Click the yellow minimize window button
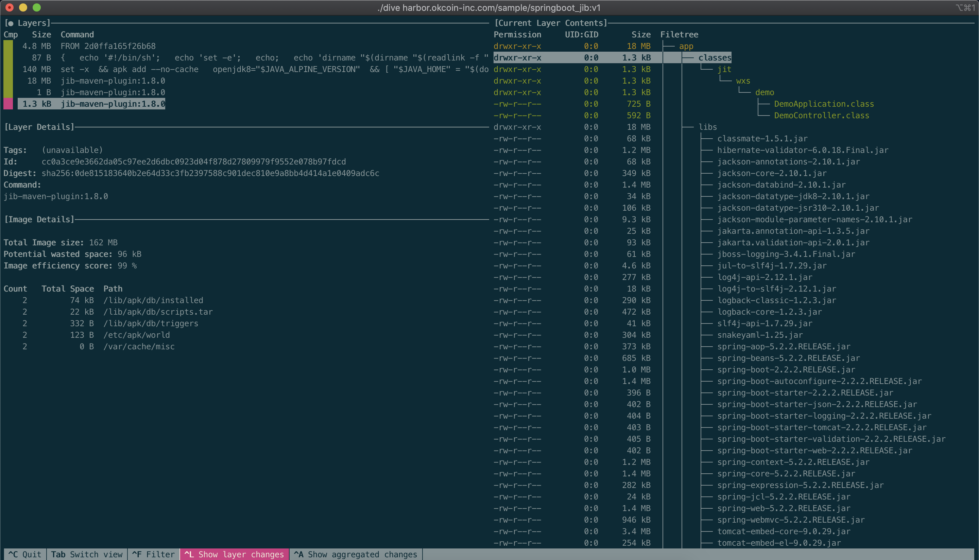 coord(23,7)
